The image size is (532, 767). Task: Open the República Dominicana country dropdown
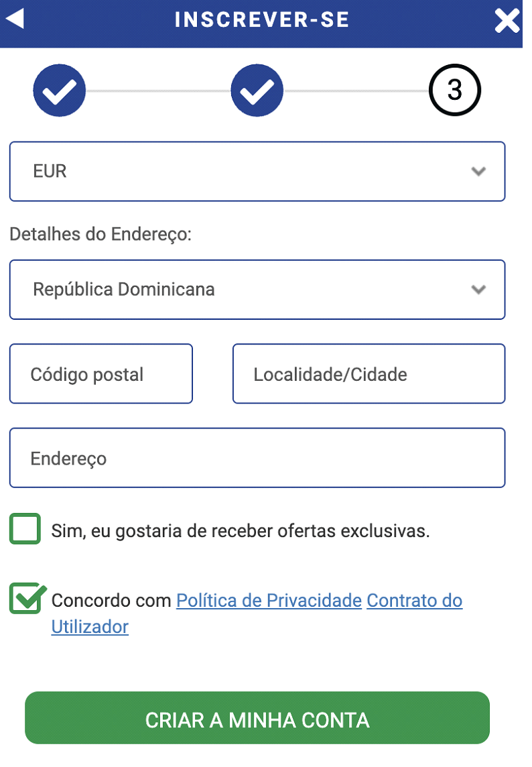(x=257, y=290)
